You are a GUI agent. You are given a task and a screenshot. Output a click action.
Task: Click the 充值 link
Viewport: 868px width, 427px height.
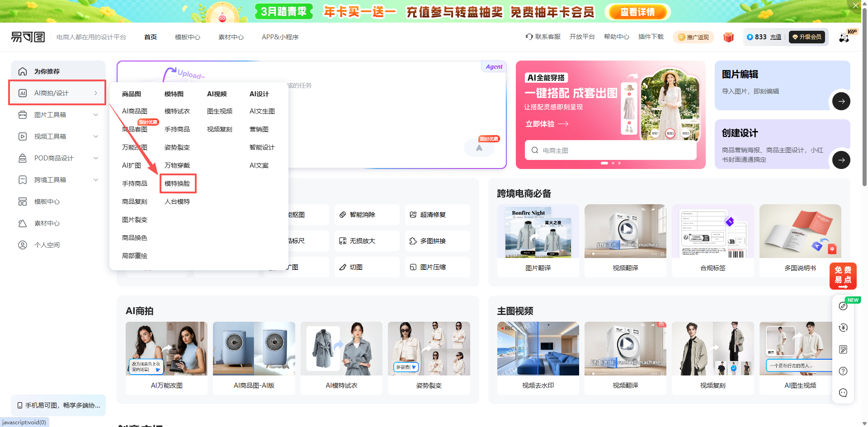(776, 37)
